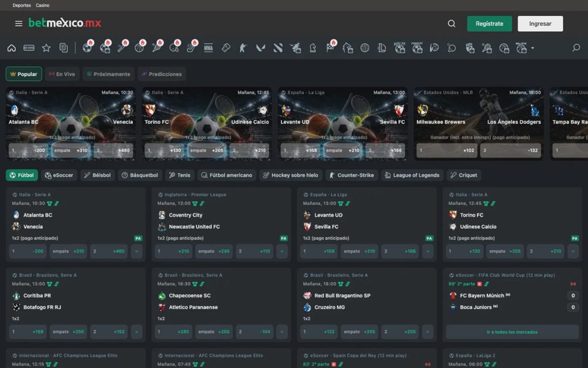Open the Casino top menu item

point(42,6)
